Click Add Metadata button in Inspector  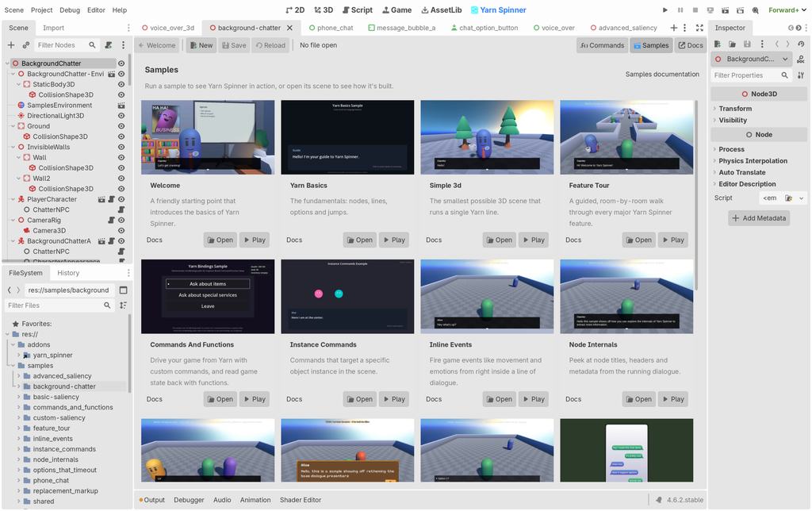[x=759, y=218]
